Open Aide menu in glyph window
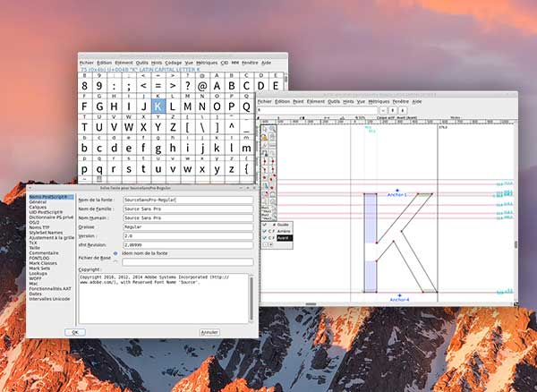Viewport: 537px width, 392px height. (x=416, y=102)
